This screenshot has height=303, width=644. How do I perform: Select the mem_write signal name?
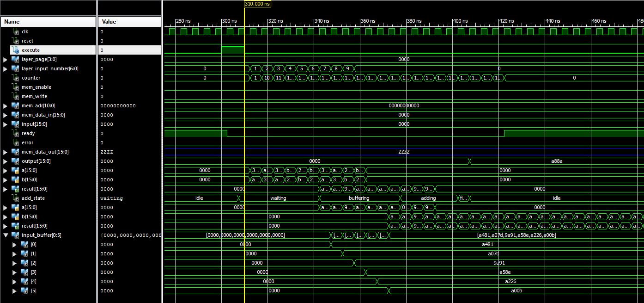pos(34,96)
